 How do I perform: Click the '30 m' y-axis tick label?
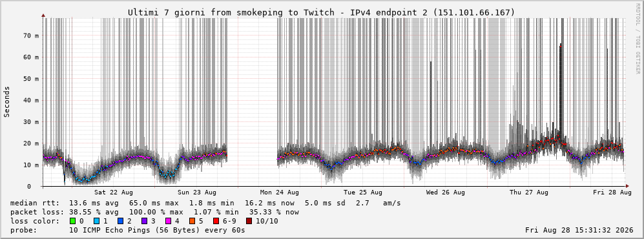[x=31, y=122]
